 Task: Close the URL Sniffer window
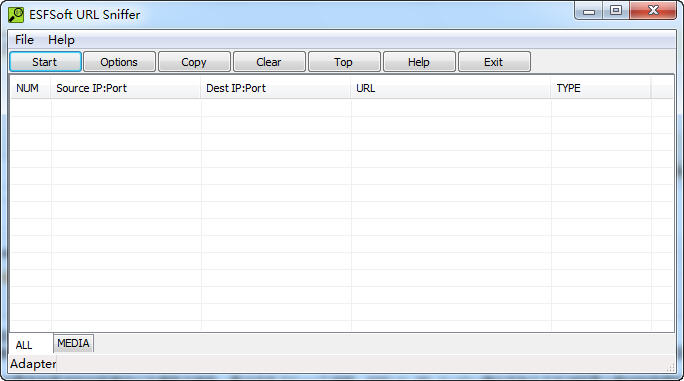653,11
